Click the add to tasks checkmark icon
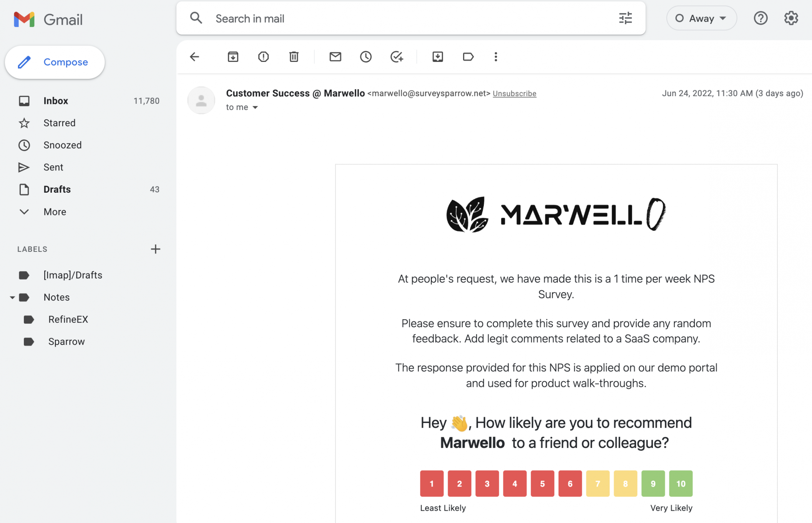This screenshot has height=523, width=812. 396,56
